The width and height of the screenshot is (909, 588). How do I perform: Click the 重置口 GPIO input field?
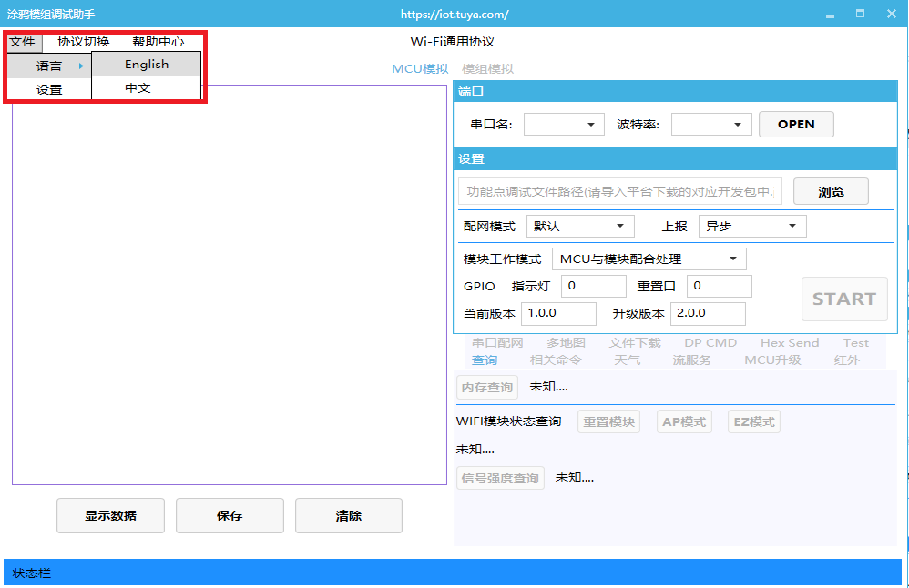pos(720,286)
